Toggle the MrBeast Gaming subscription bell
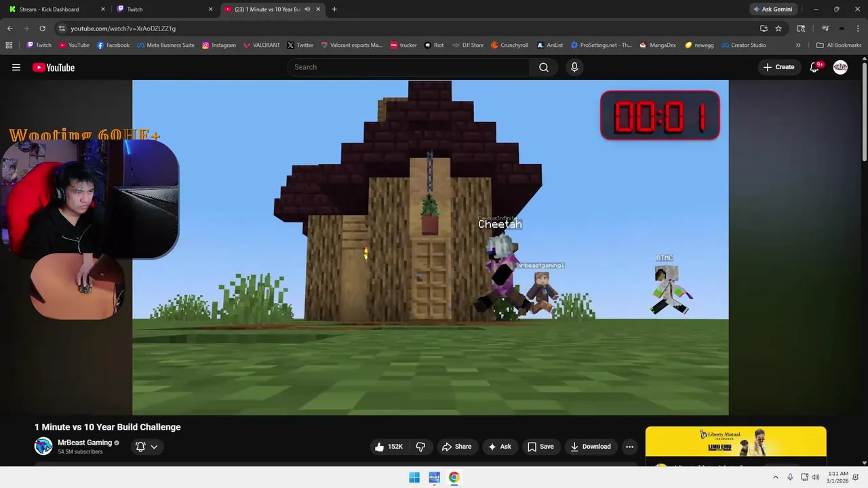 140,447
